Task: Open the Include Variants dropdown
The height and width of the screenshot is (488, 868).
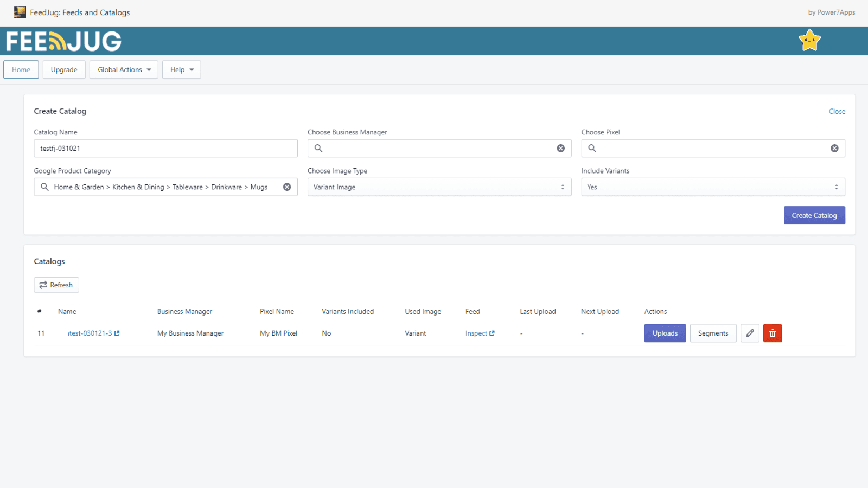Action: (x=712, y=187)
